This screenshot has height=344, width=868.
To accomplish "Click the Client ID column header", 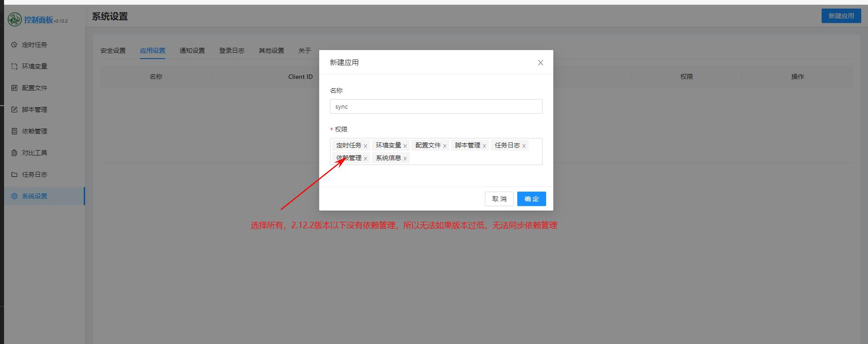I will click(300, 77).
